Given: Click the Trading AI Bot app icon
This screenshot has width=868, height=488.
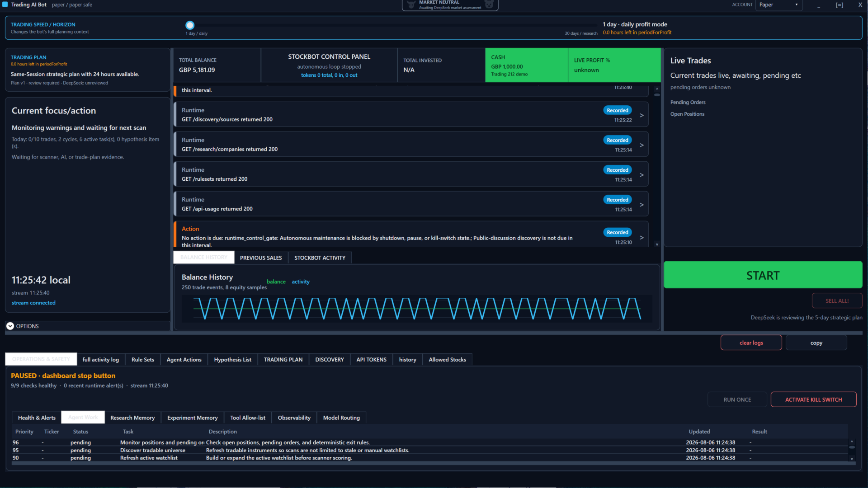Looking at the screenshot, I should tap(5, 5).
